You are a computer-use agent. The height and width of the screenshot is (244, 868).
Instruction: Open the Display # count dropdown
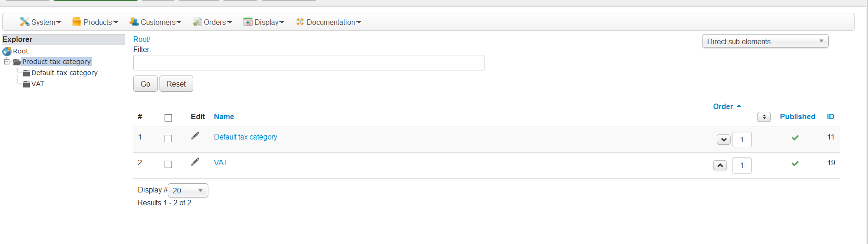188,191
